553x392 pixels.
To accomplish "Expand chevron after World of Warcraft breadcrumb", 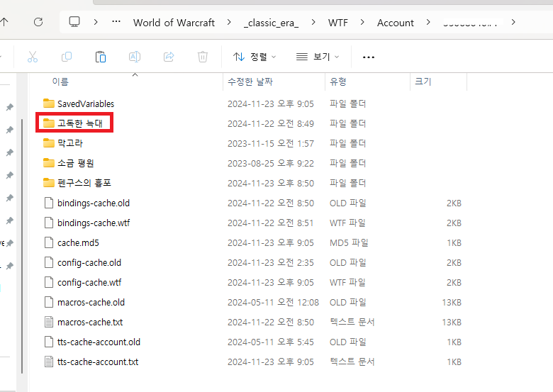I will 229,22.
